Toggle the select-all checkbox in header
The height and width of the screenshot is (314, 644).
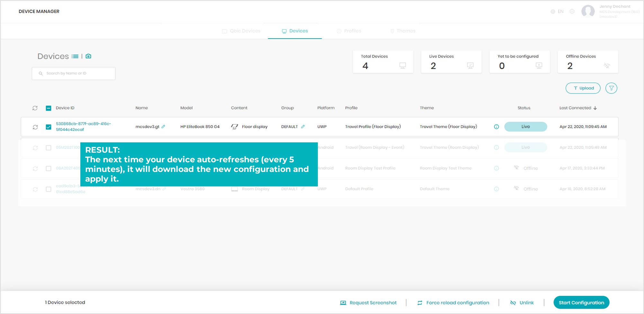[49, 108]
